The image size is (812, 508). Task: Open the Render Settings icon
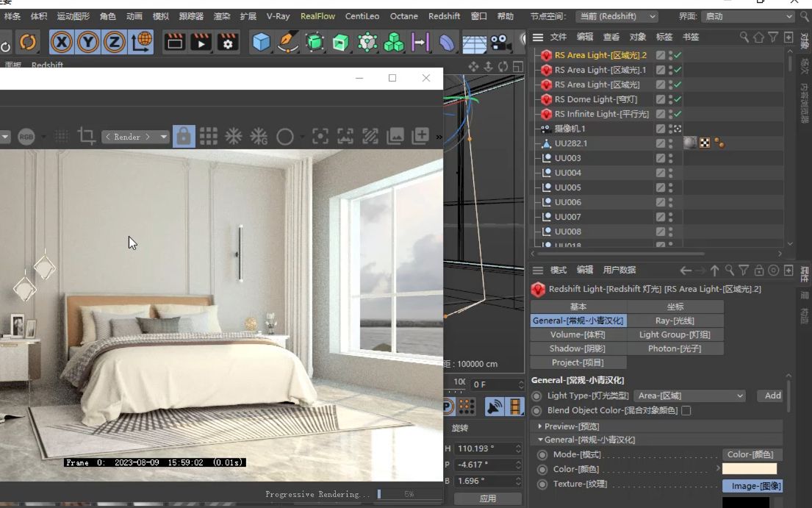tap(227, 42)
